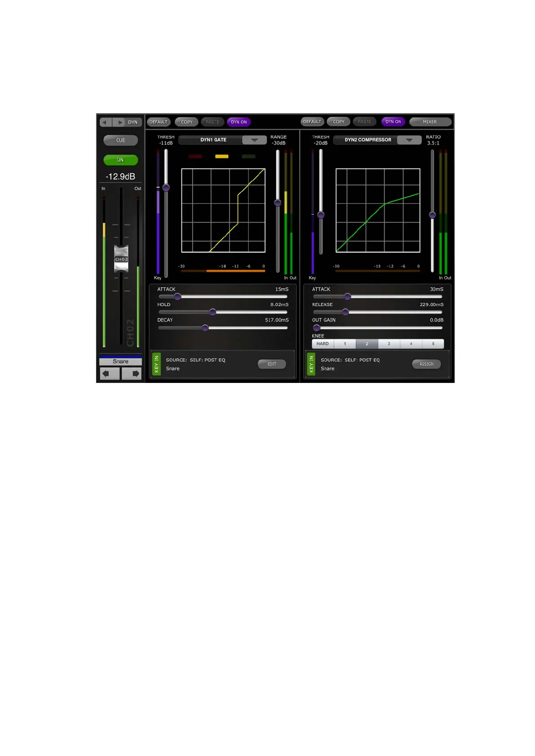The image size is (535, 756).
Task: Select previous channel arrow below Snare
Action: pos(110,373)
